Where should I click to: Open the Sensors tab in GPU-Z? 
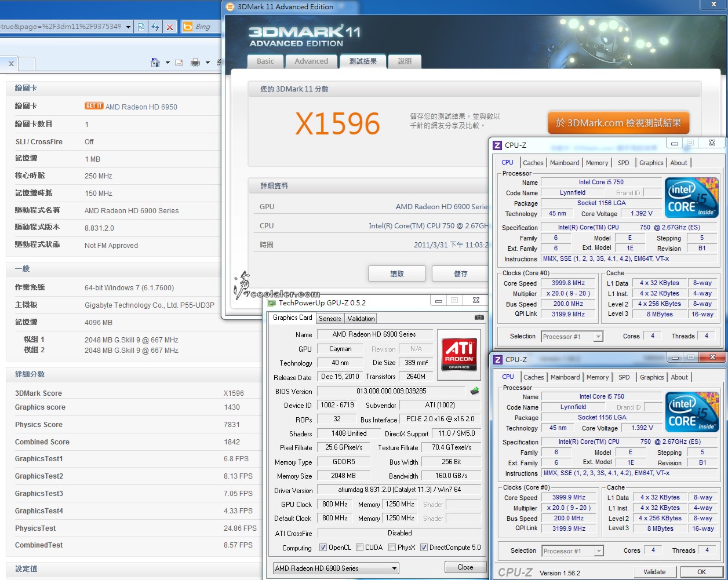[330, 318]
